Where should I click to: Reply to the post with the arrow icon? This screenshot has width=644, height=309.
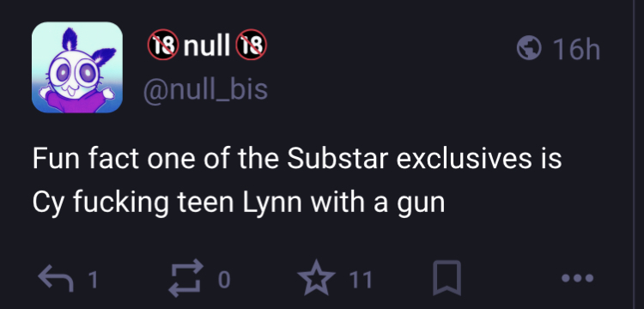click(56, 279)
